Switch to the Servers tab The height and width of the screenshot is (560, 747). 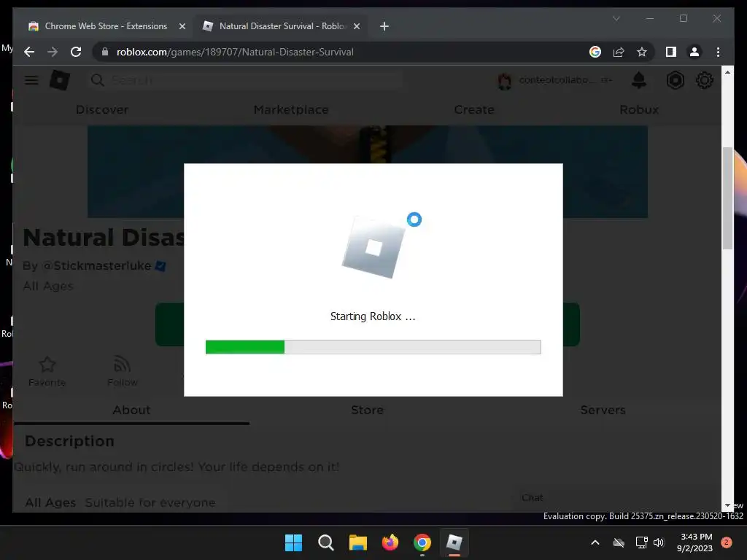pos(603,410)
